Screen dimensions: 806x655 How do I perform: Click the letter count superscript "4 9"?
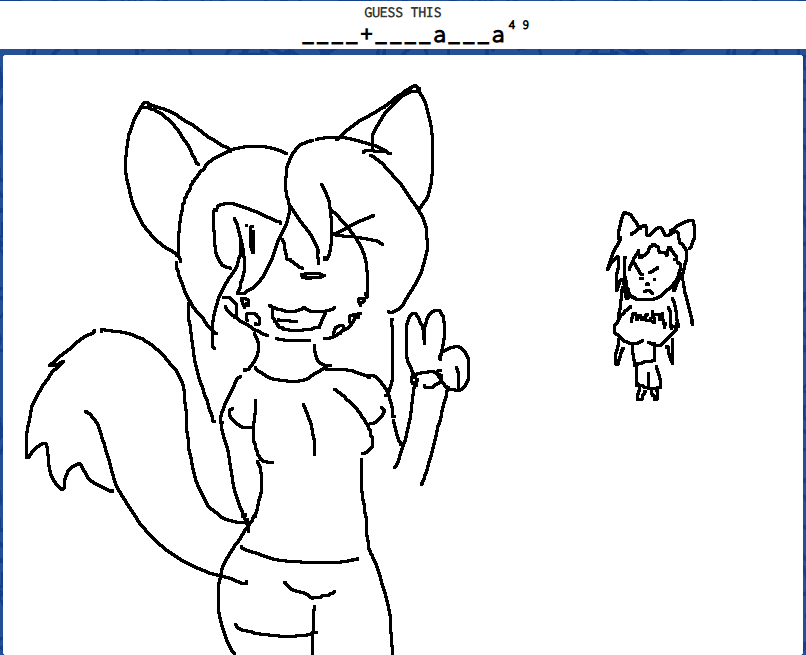pos(518,26)
